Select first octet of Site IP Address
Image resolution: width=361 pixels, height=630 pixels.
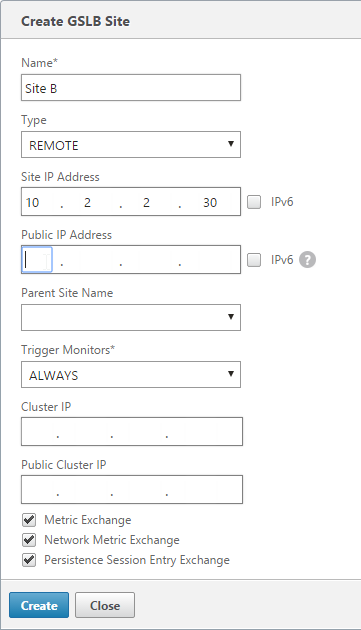[37, 202]
